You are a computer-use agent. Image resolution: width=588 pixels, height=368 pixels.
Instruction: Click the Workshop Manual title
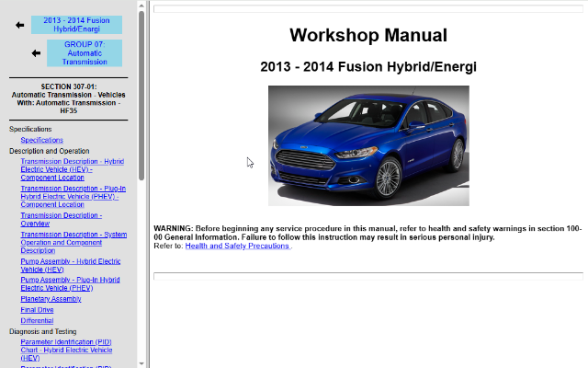click(368, 35)
